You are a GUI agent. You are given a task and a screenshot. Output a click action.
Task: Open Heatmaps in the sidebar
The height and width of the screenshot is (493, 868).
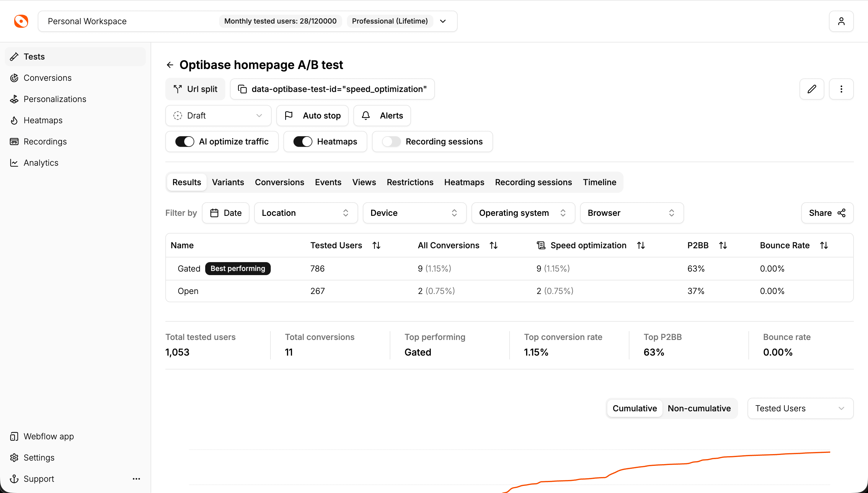(x=43, y=120)
